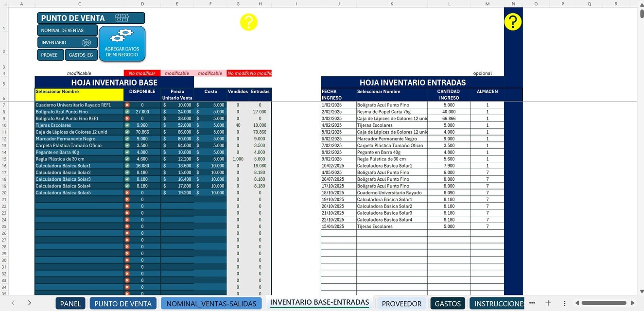644x311 pixels.
Task: Go to previous sheet with left arrow
Action: click(13, 303)
